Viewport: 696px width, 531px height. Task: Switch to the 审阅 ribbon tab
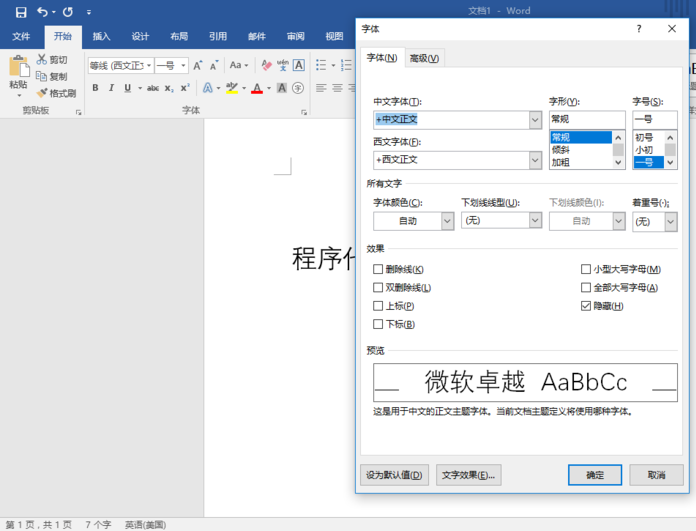click(296, 36)
